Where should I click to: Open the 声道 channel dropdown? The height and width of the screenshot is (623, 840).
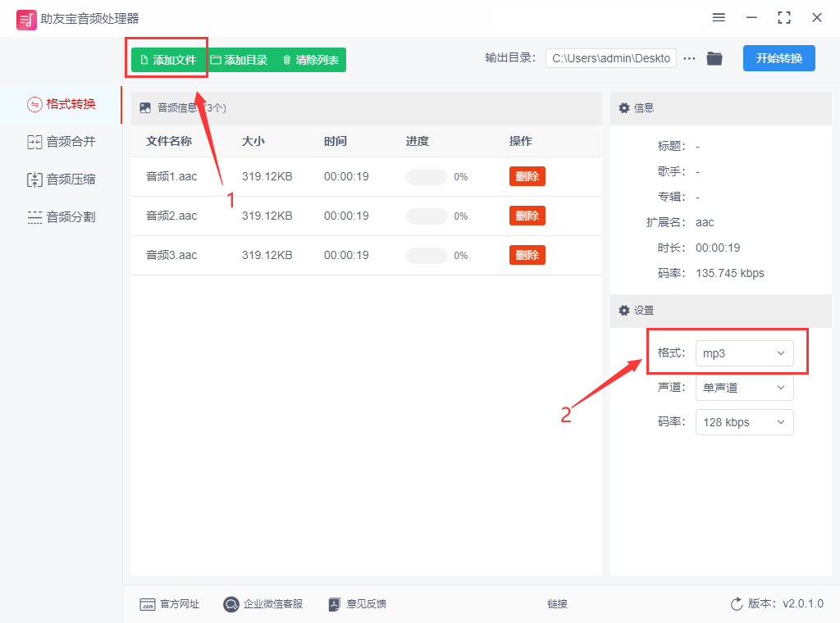coord(744,388)
